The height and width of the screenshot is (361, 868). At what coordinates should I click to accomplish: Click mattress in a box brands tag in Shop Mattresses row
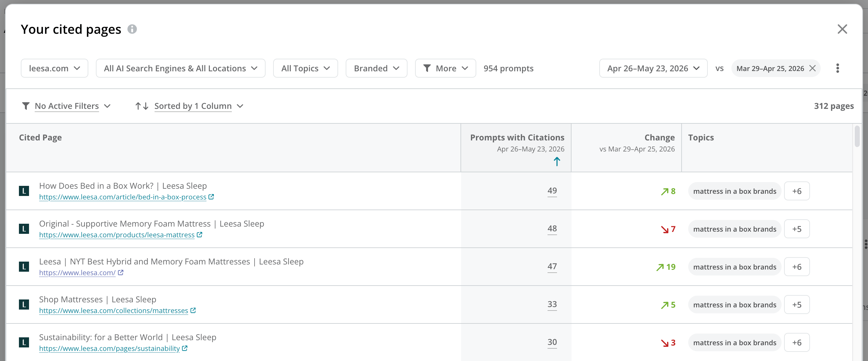(735, 305)
